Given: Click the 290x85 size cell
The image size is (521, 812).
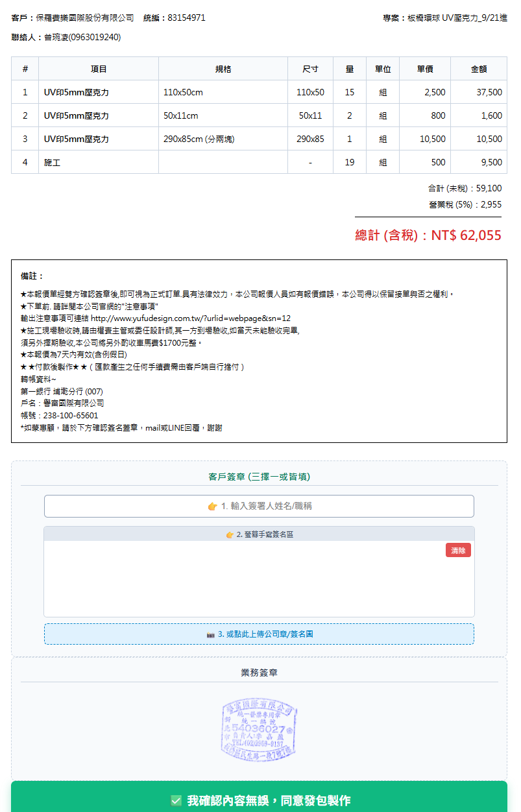Looking at the screenshot, I should 310,139.
